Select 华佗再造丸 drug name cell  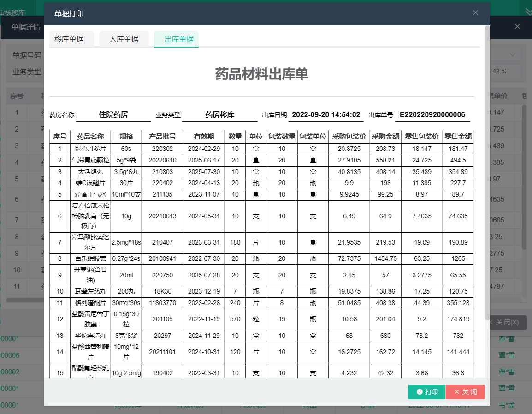coord(90,336)
